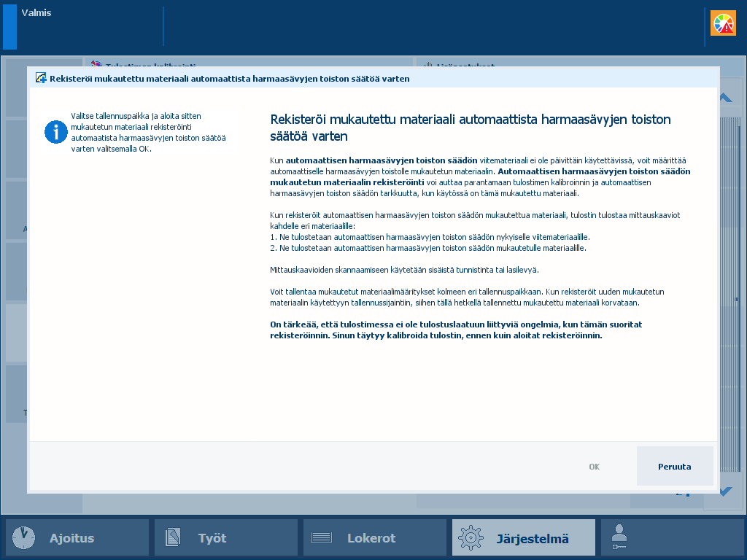This screenshot has width=747, height=560.
Task: Click the title bar text 'Rekisteröi mukautettu materiaali…'
Action: click(x=230, y=79)
